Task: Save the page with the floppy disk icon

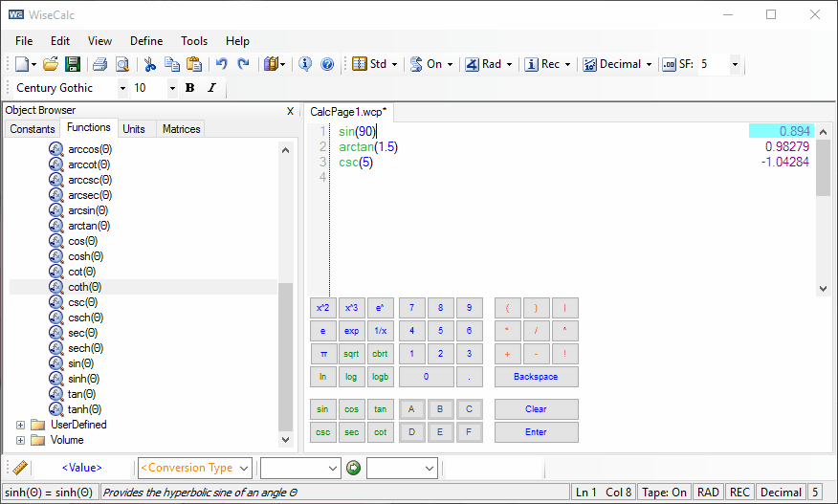Action: pos(73,64)
